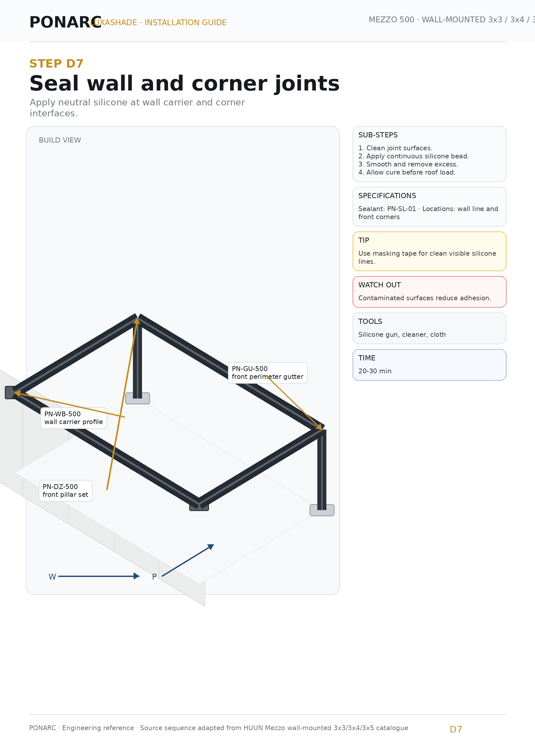Click the PN-DZ-500 front pillar set label

point(66,491)
